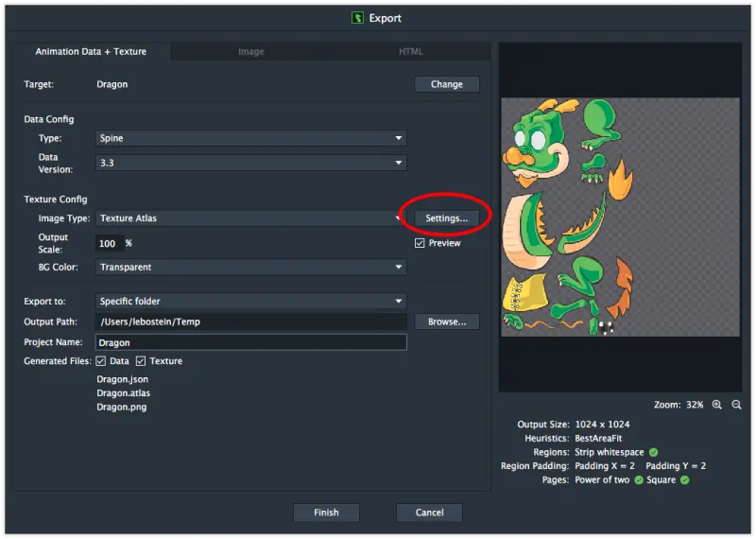Expand the Data Version 3.3 dropdown
The width and height of the screenshot is (756, 539).
251,163
